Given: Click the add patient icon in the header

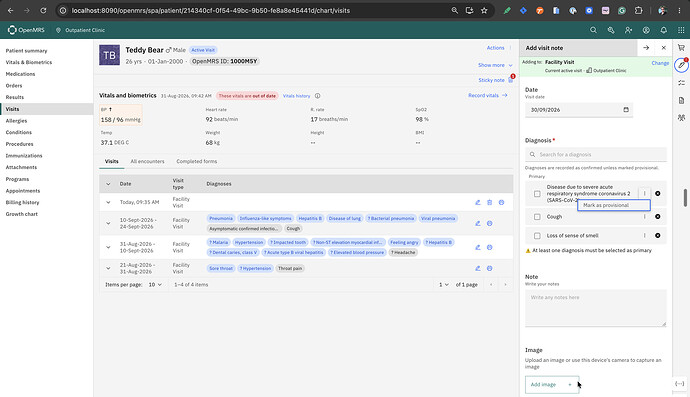Looking at the screenshot, I should pyautogui.click(x=628, y=30).
